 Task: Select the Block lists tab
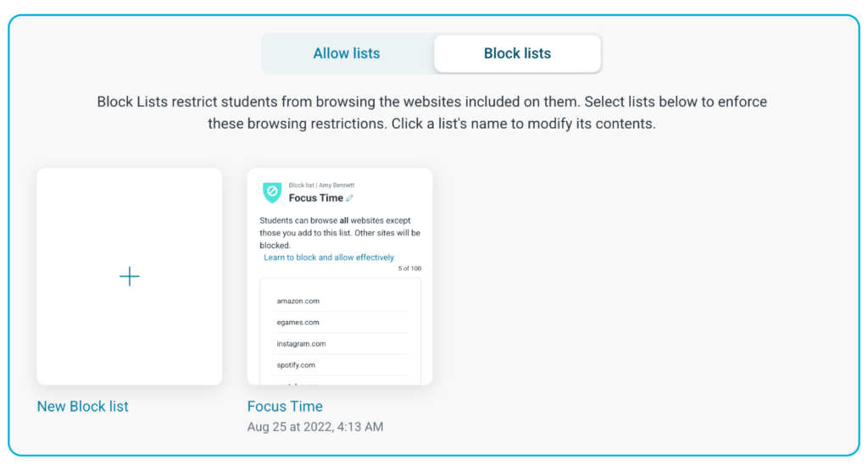(x=518, y=53)
